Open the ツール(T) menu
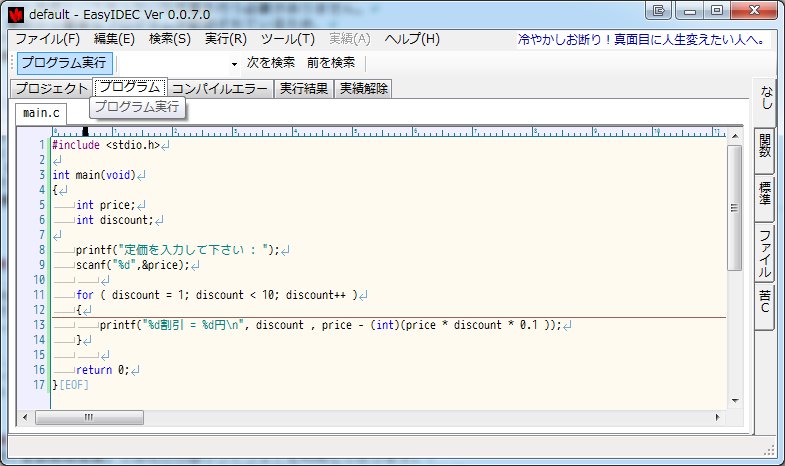The width and height of the screenshot is (785, 466). (x=287, y=40)
